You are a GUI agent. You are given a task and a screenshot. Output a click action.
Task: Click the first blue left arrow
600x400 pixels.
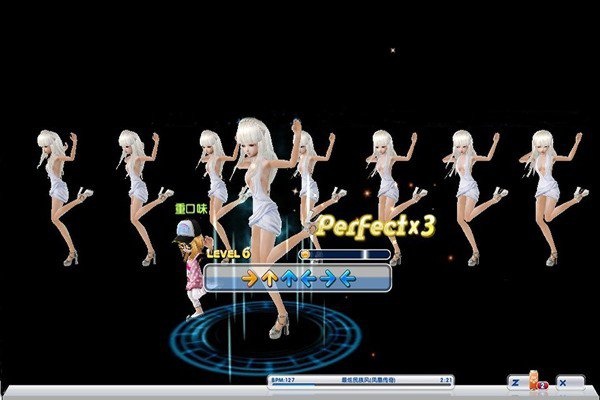click(308, 278)
